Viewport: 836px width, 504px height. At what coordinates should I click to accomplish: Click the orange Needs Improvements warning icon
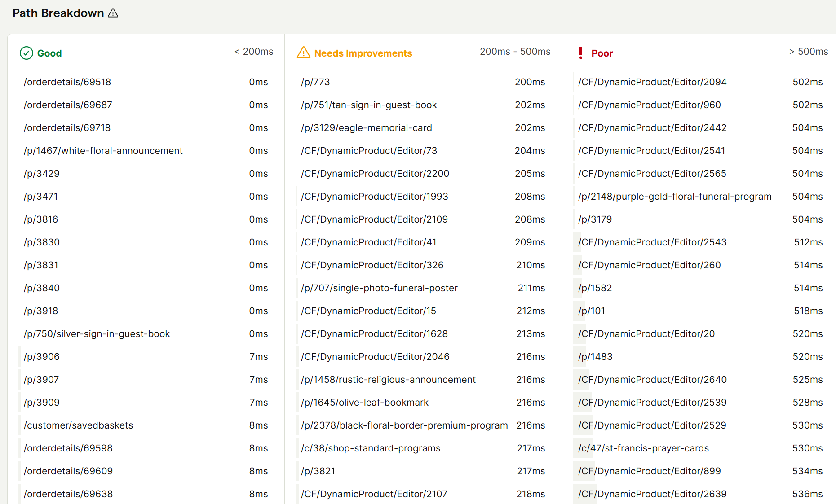tap(304, 53)
